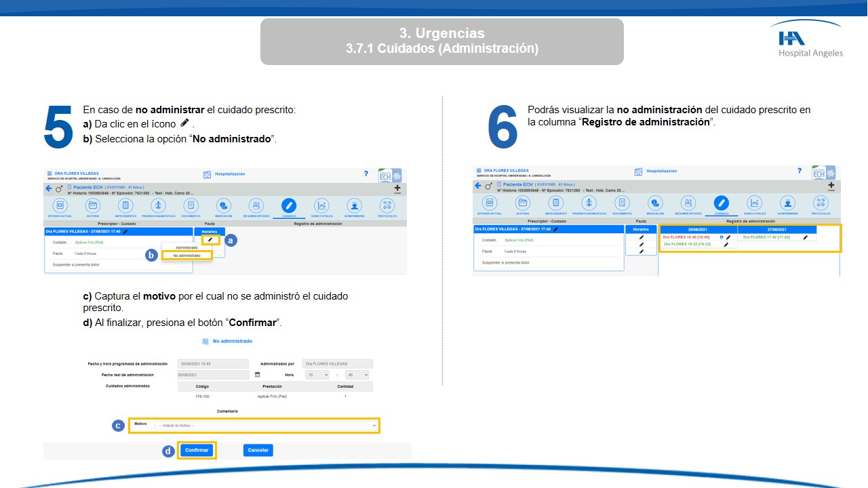This screenshot has height=488, width=868.
Task: Choose 'Administrado' in the popup menu
Action: (x=187, y=247)
